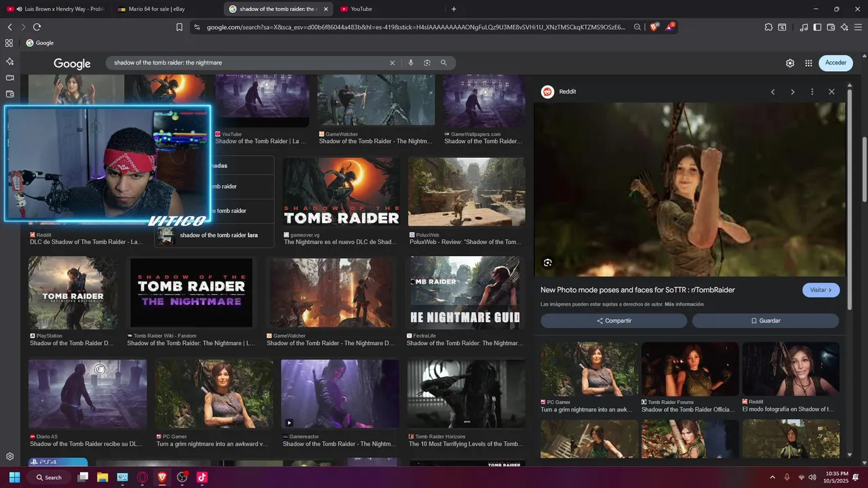Select suggestion shadow of the tomb raider lara

(x=214, y=235)
